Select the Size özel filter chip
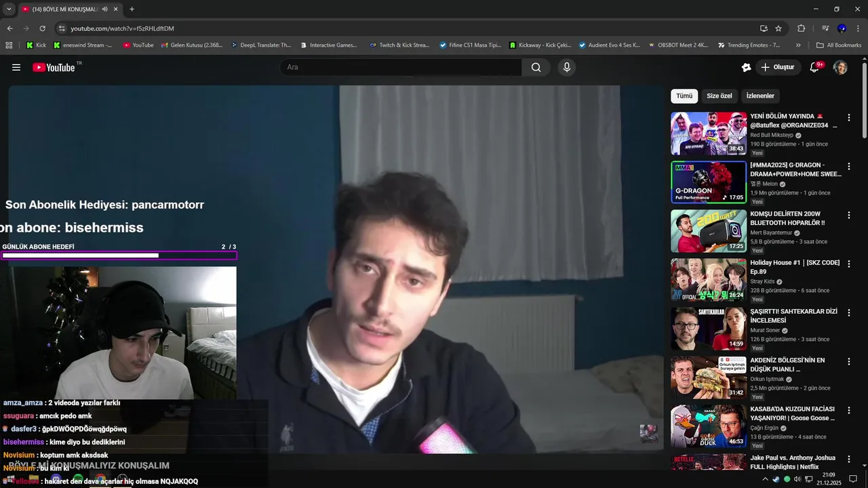The image size is (868, 488). click(719, 96)
